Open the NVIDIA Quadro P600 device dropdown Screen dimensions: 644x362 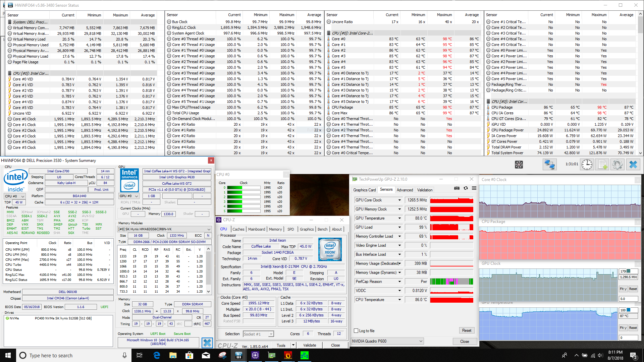pos(421,341)
